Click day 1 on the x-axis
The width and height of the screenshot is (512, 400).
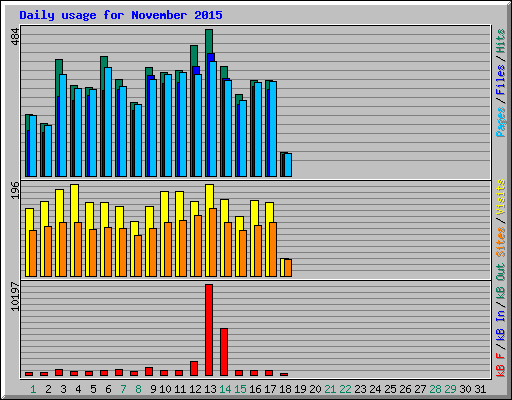point(33,389)
